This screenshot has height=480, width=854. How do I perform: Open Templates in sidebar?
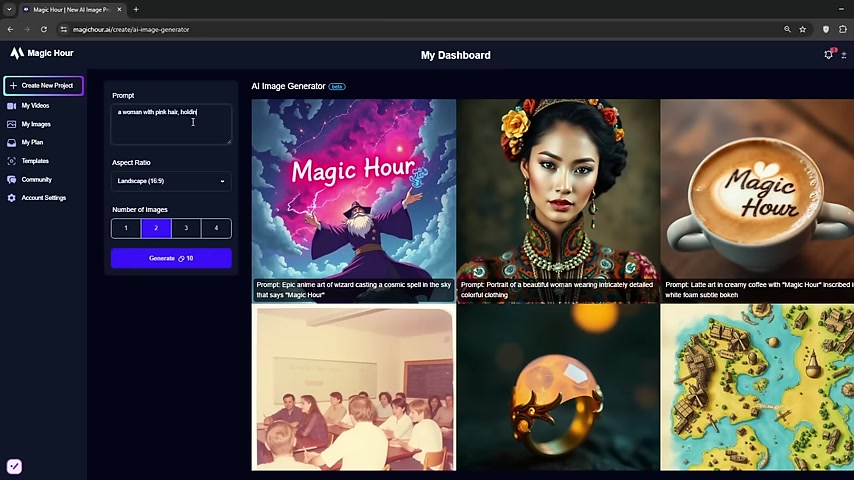pyautogui.click(x=35, y=161)
